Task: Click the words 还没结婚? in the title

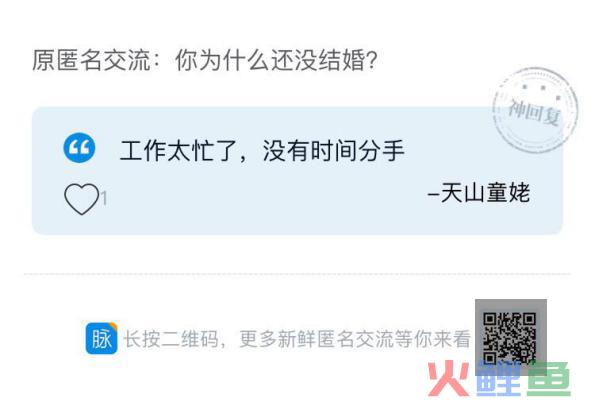Action: (324, 60)
